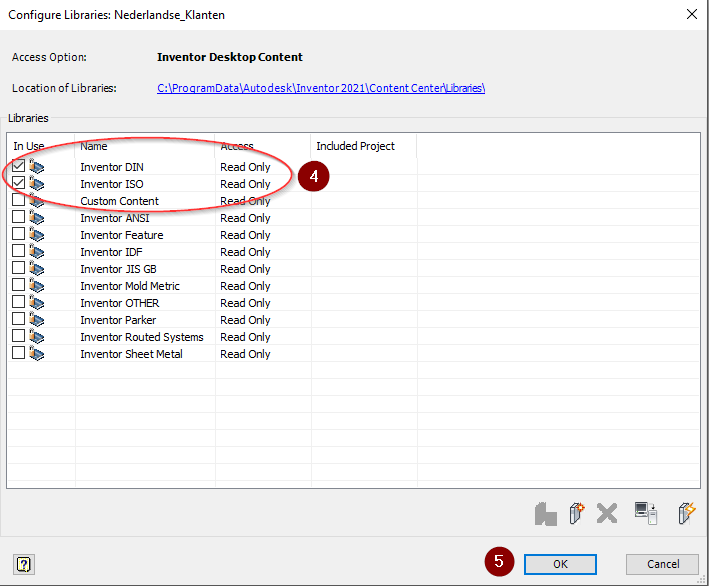Select the Inventor Parker library name

point(118,320)
